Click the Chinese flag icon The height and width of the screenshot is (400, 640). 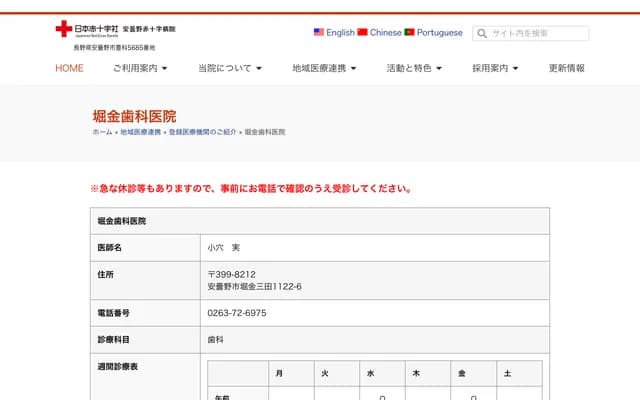363,32
